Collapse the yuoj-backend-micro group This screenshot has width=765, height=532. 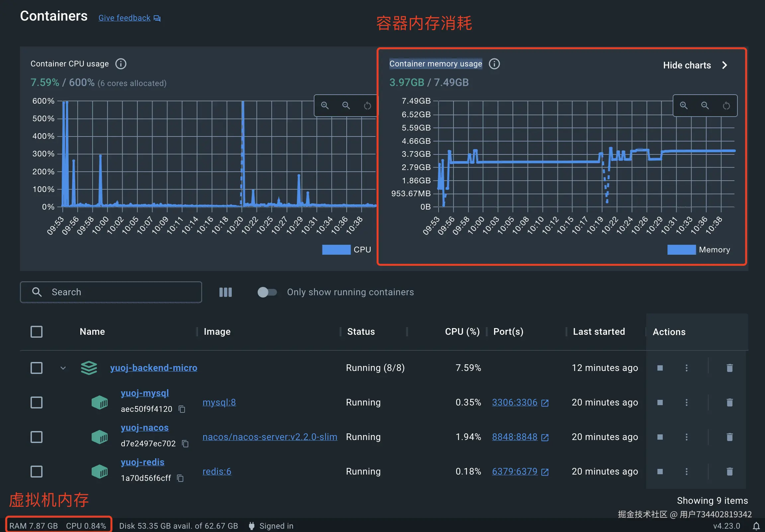pyautogui.click(x=63, y=368)
